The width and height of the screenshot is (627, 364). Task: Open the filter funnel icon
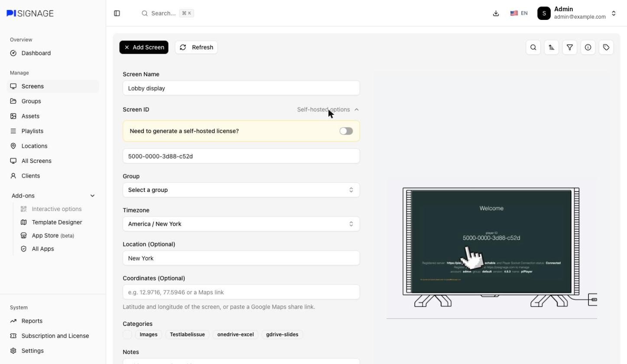pyautogui.click(x=570, y=47)
